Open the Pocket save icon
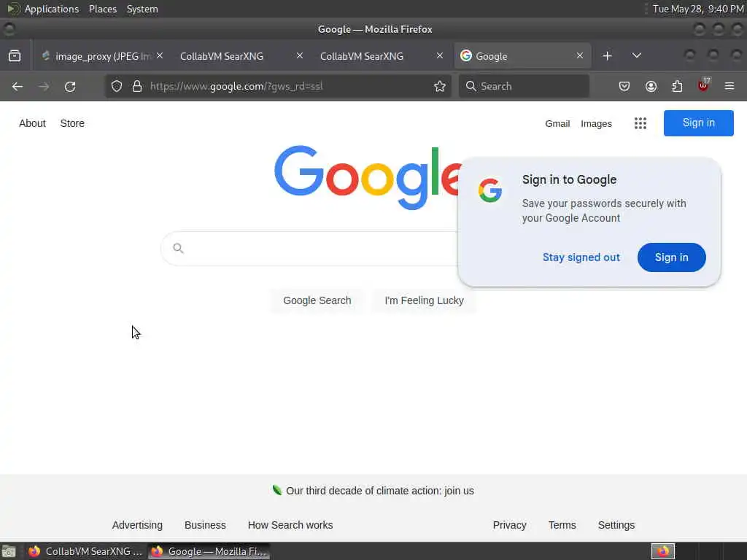The image size is (747, 560). pos(624,86)
